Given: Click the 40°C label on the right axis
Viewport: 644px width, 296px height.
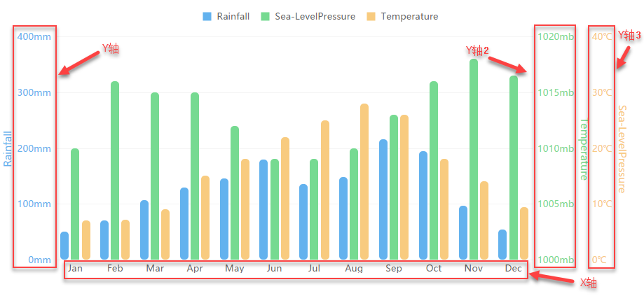Looking at the screenshot, I should [601, 36].
